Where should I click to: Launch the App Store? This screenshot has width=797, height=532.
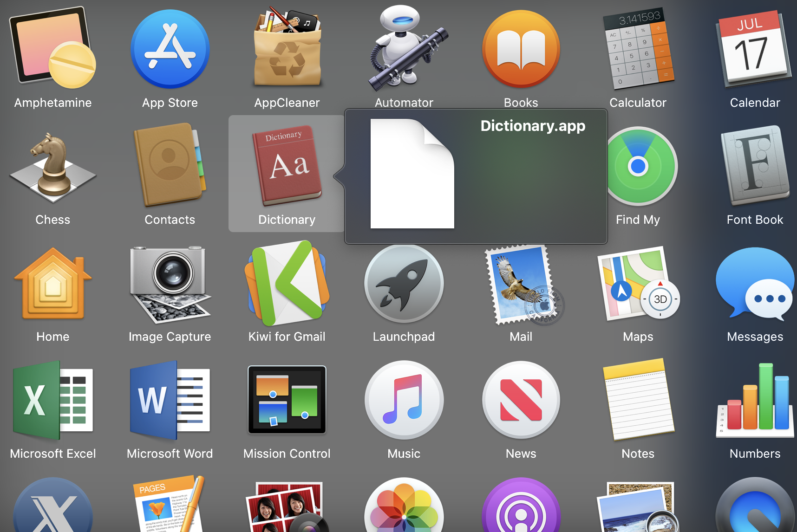pos(170,49)
